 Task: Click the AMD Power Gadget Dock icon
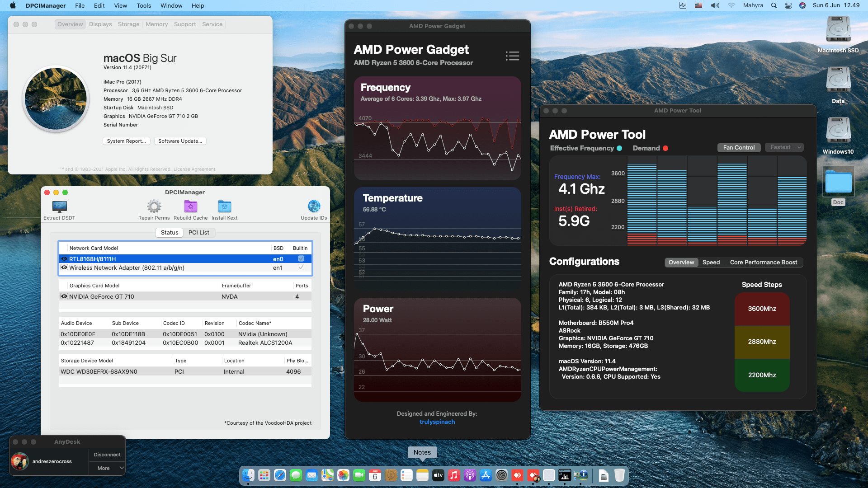565,475
